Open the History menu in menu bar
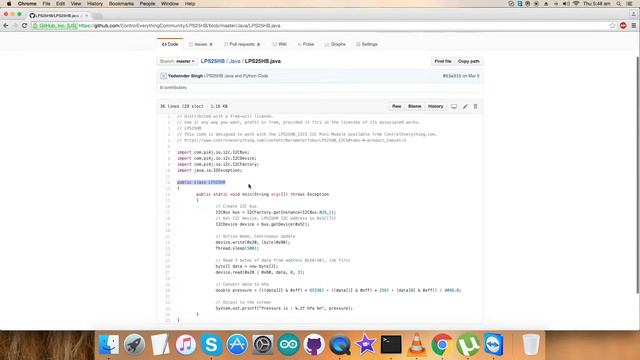Image resolution: width=640 pixels, height=360 pixels. click(95, 4)
